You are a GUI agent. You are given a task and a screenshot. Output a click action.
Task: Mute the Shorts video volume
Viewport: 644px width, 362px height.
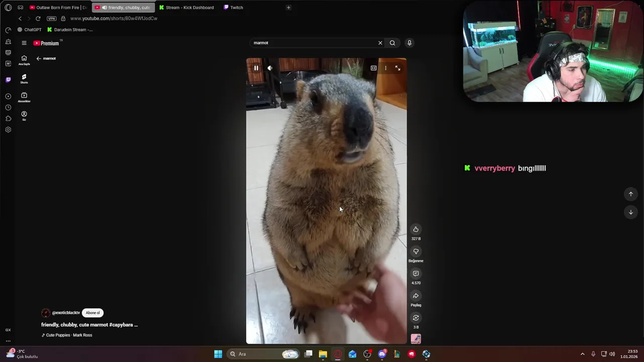pyautogui.click(x=270, y=68)
